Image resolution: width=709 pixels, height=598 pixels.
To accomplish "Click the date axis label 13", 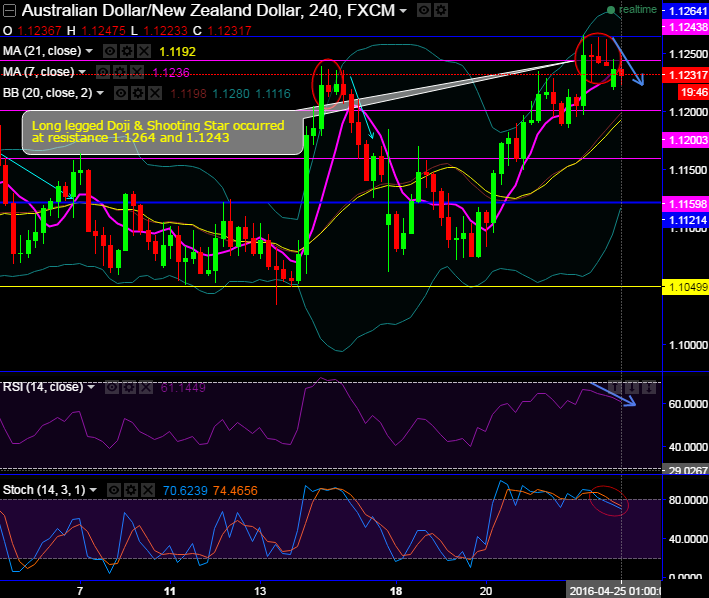I will (x=260, y=591).
